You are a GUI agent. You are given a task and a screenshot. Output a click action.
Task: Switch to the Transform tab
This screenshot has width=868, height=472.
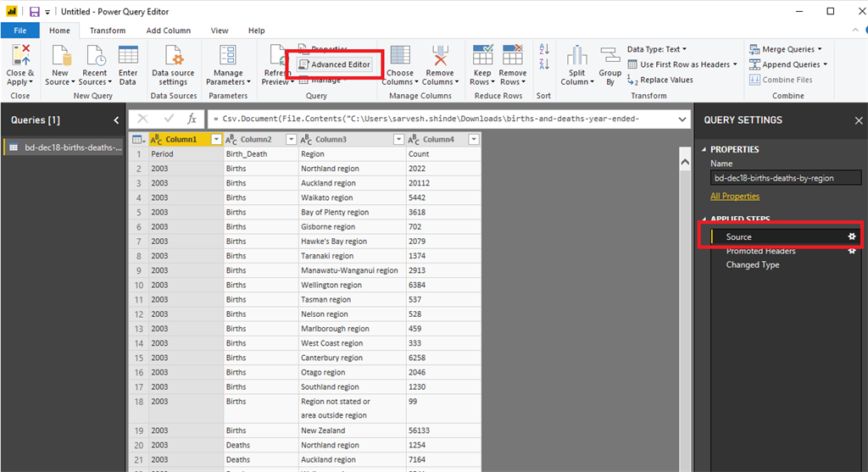pyautogui.click(x=108, y=31)
